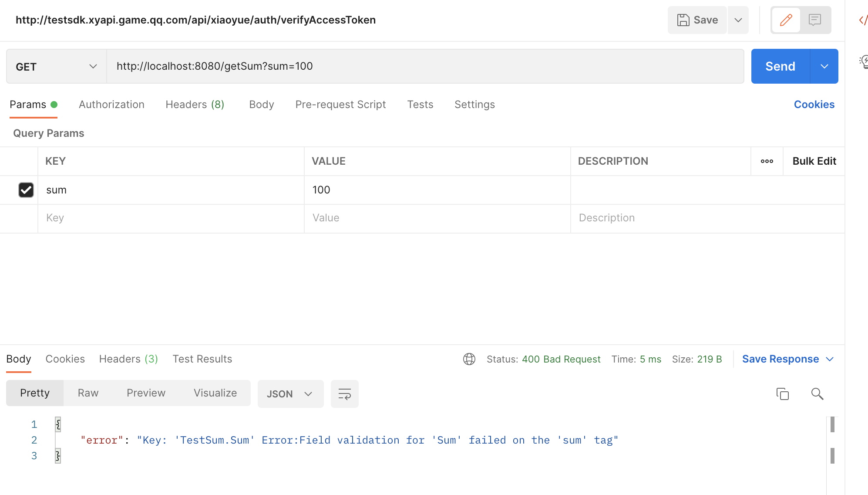
Task: Open the Cookies link
Action: pos(814,105)
